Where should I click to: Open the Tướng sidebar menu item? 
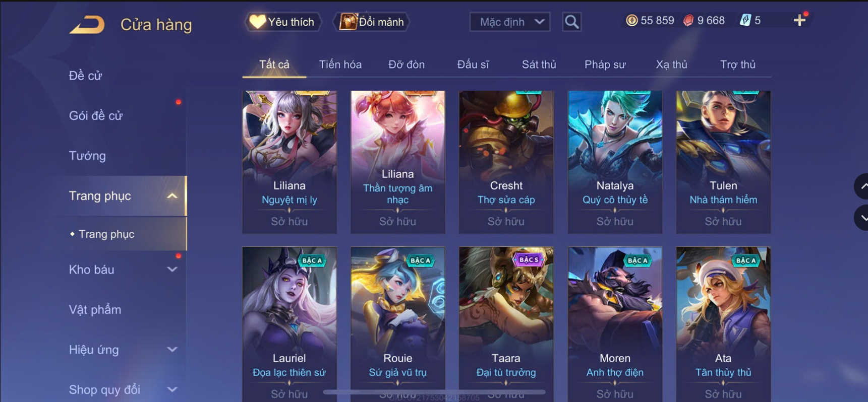click(87, 156)
